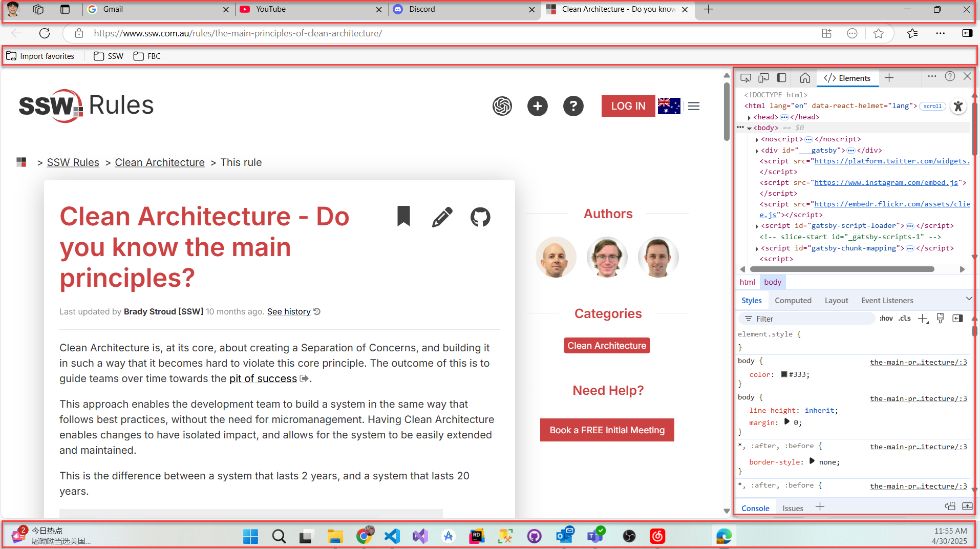Click the GitHub icon beside the rule title
The image size is (980, 549).
480,217
